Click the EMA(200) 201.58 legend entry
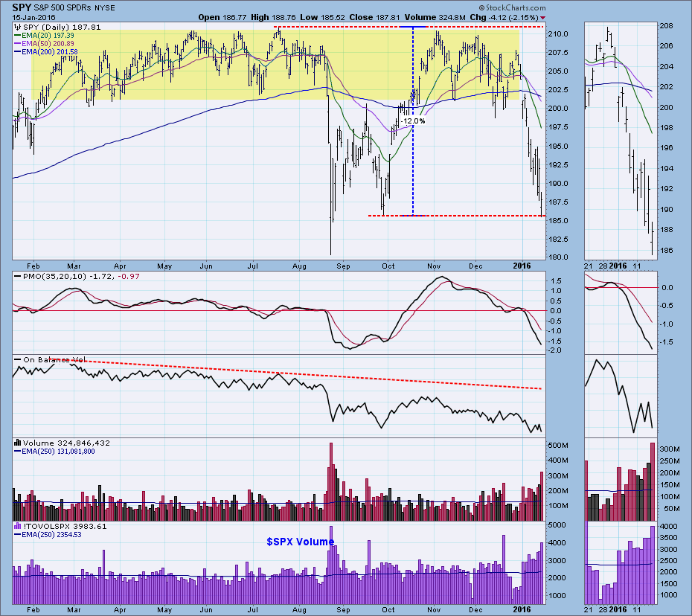 [46, 51]
